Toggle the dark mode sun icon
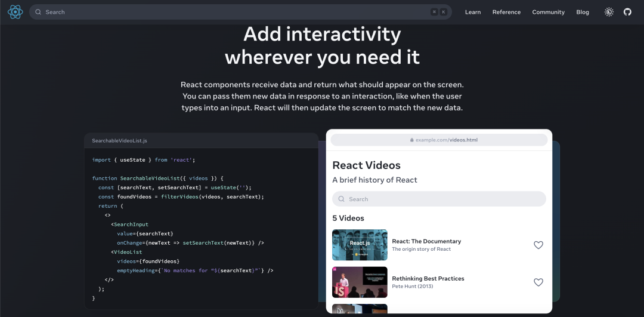Image resolution: width=644 pixels, height=317 pixels. point(609,12)
